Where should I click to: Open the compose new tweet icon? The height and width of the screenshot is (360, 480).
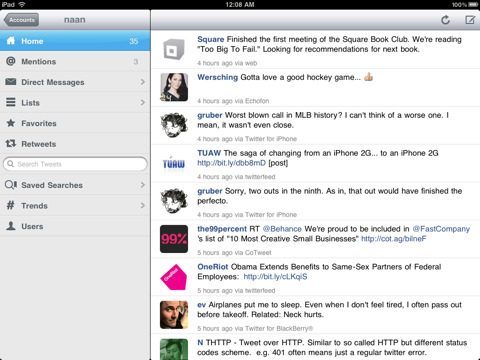point(470,20)
